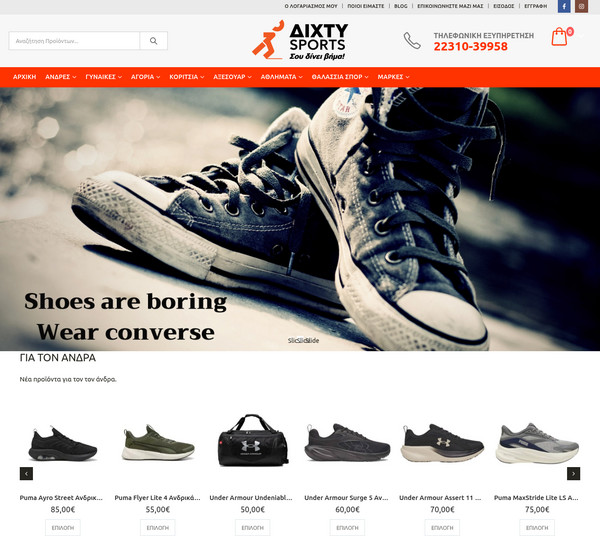Expand the ΑΓΟΡΙΑ menu dropdown

tap(145, 77)
